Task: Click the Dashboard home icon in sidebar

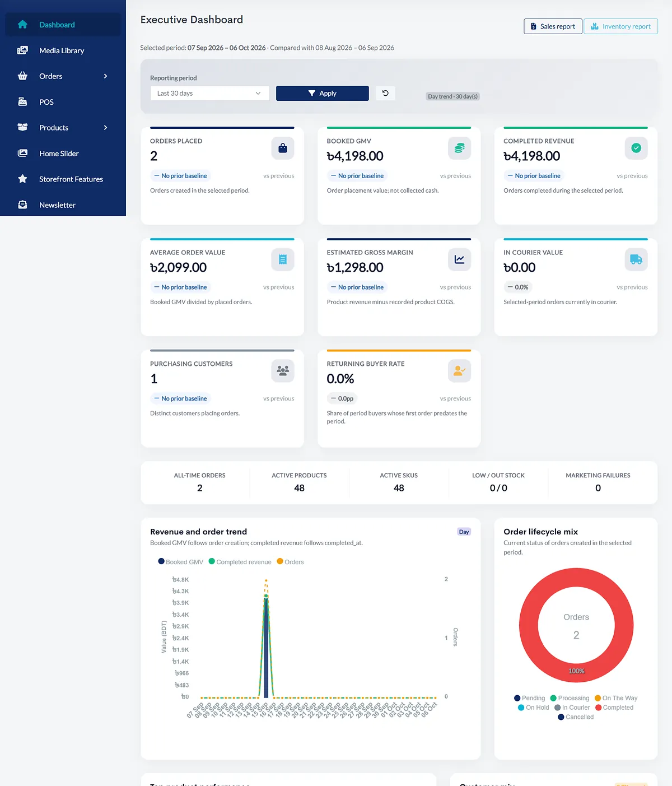Action: [x=22, y=25]
